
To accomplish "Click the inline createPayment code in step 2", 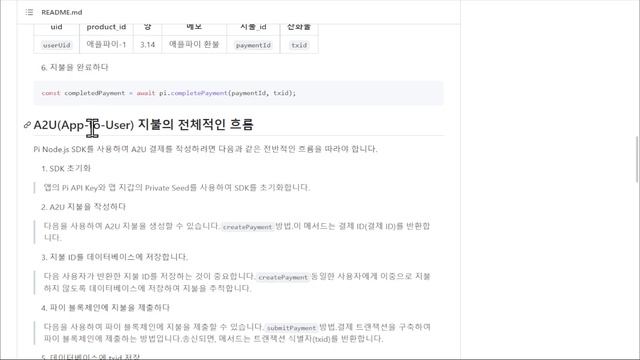I will pyautogui.click(x=247, y=227).
